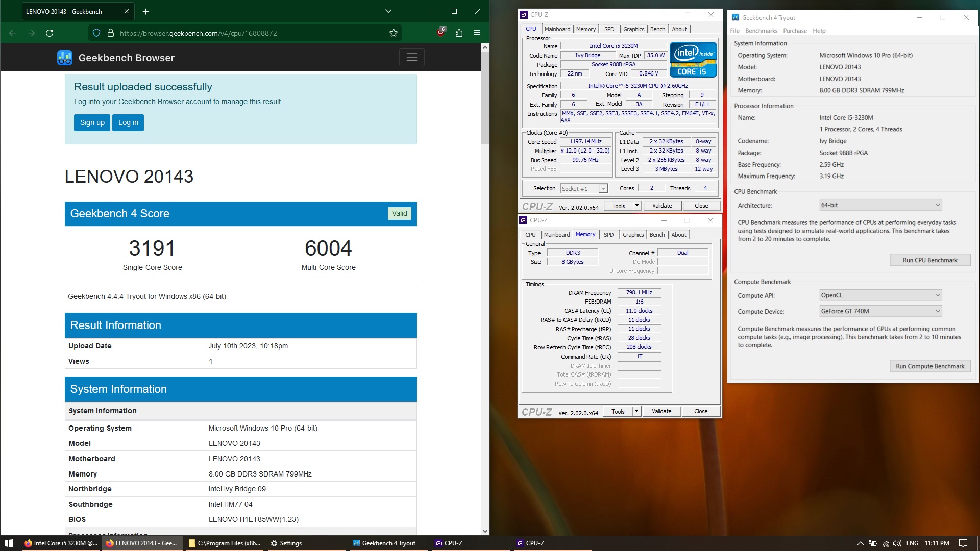
Task: Click Validate in the top CPU-Z window
Action: click(x=662, y=206)
